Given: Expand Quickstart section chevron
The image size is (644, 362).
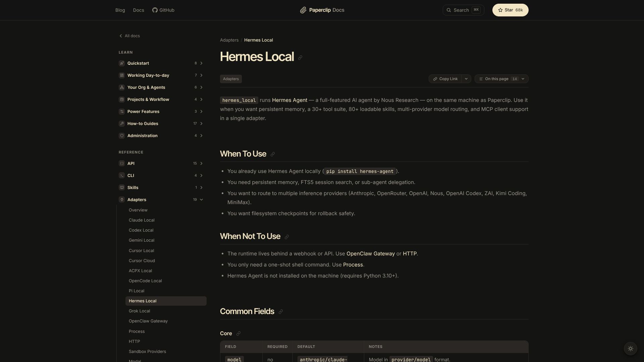Looking at the screenshot, I should pyautogui.click(x=201, y=63).
